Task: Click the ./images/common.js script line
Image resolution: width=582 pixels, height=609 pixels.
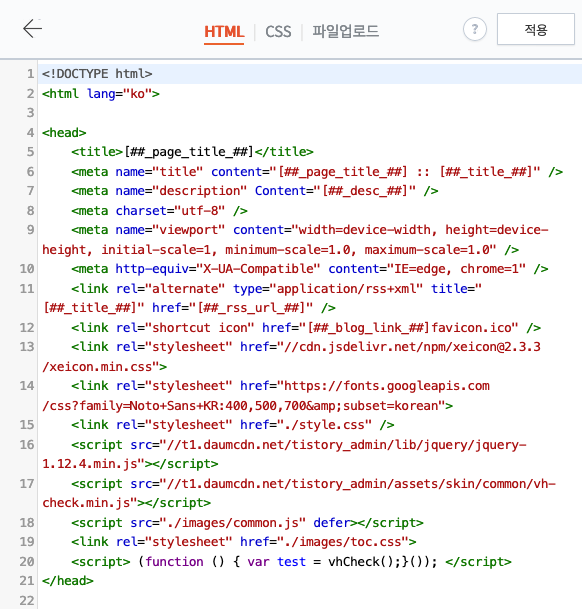Action: click(x=247, y=522)
